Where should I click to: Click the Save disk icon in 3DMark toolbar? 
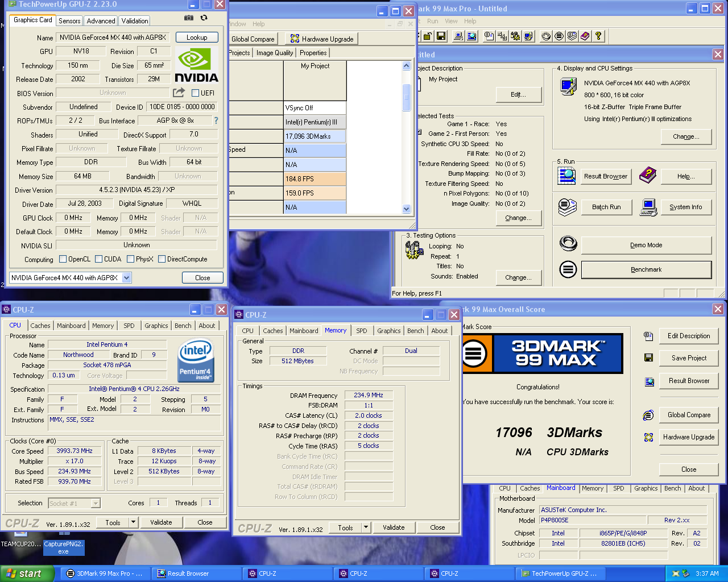click(441, 36)
